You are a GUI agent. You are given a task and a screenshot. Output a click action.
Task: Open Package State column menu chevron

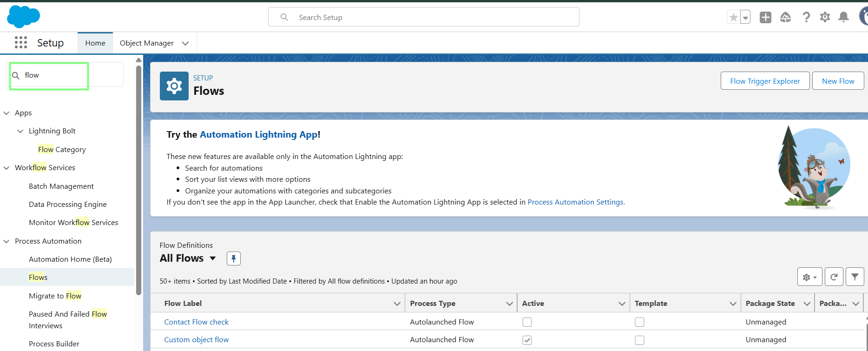807,304
